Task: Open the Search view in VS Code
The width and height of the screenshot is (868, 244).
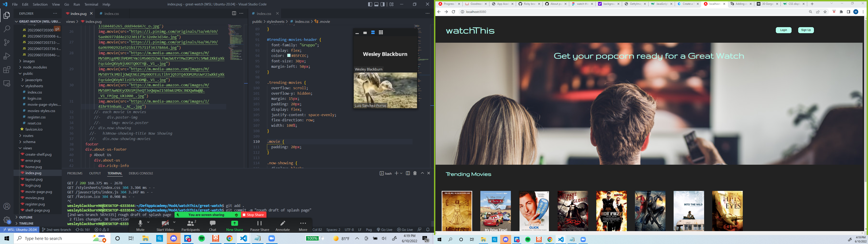Action: pos(7,29)
